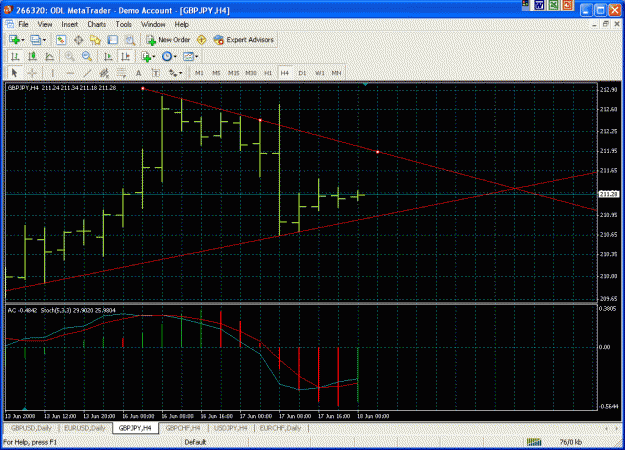Screen dimensions: 625x450
Task: Set timeframe to H1
Action: pyautogui.click(x=268, y=73)
